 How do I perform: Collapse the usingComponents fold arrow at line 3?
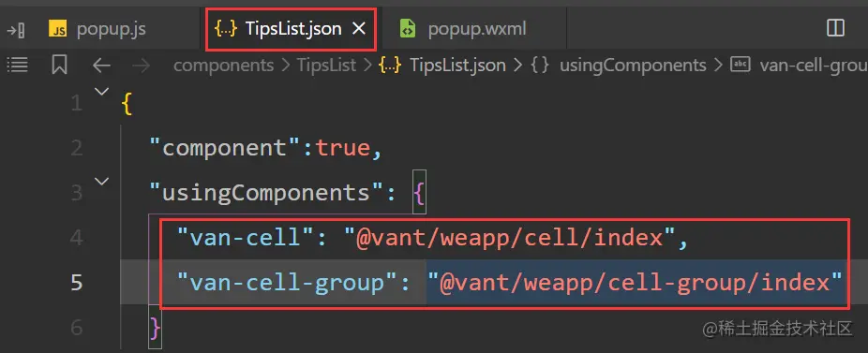click(102, 181)
